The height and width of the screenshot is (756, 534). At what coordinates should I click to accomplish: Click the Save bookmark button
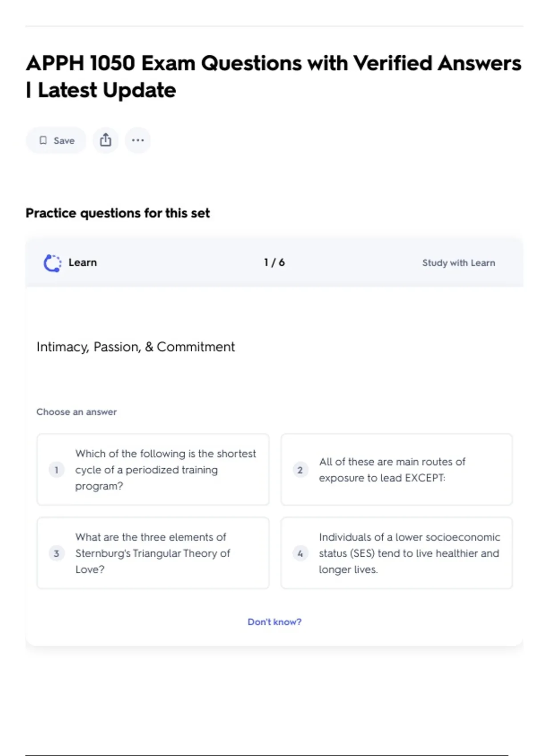pos(56,141)
